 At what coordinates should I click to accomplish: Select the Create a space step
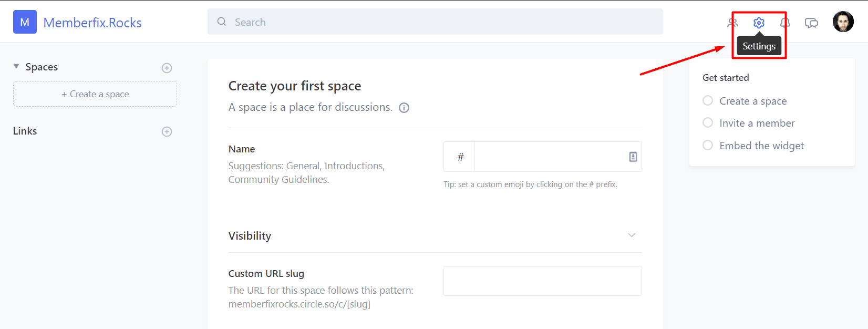pos(745,101)
